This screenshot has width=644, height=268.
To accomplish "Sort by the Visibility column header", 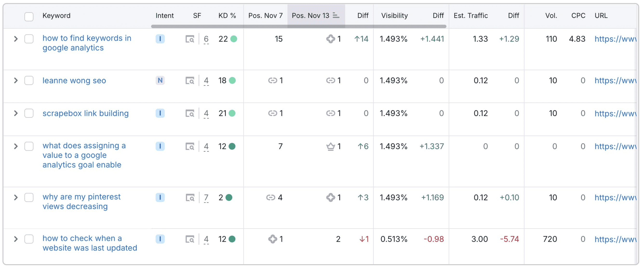I will coord(394,15).
